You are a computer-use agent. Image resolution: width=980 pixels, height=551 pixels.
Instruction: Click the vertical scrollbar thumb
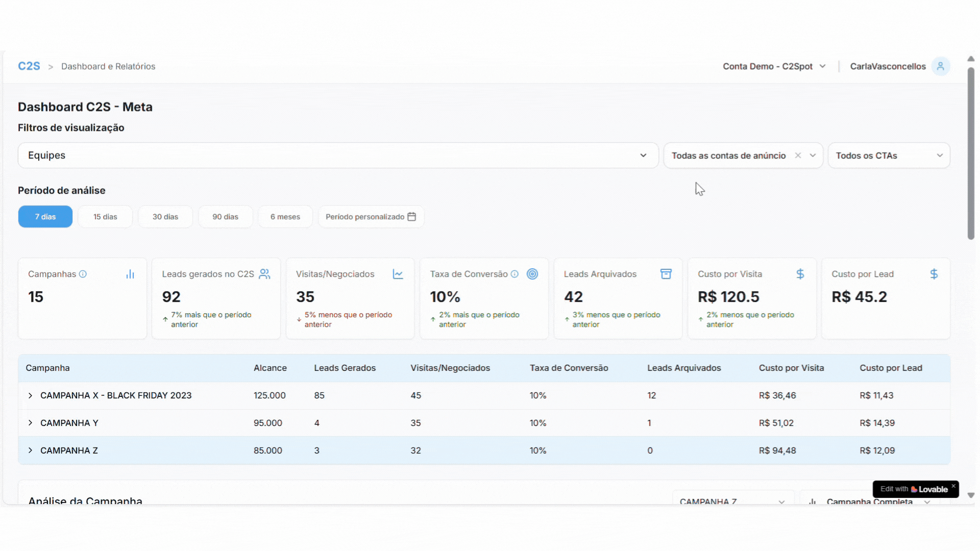pyautogui.click(x=971, y=153)
